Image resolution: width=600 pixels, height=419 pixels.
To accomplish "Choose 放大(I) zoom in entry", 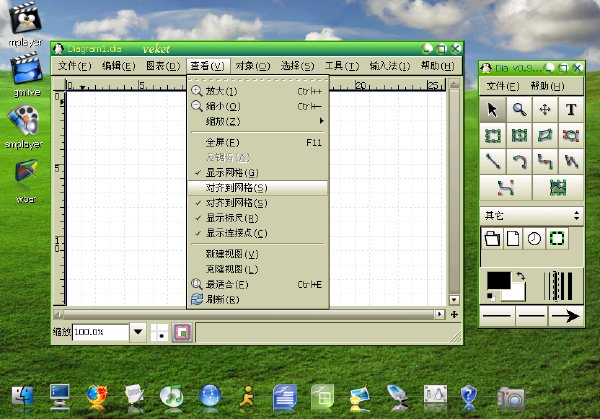I will pos(258,91).
